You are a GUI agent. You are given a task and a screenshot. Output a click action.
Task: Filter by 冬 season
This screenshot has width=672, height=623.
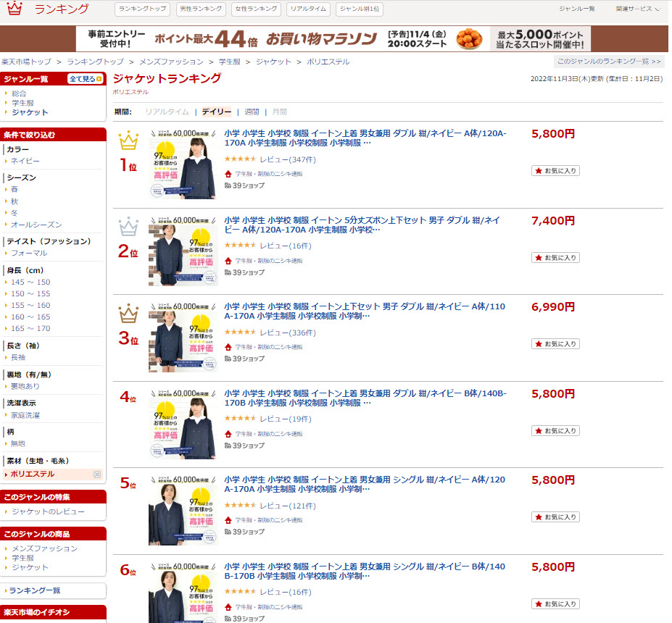point(14,213)
